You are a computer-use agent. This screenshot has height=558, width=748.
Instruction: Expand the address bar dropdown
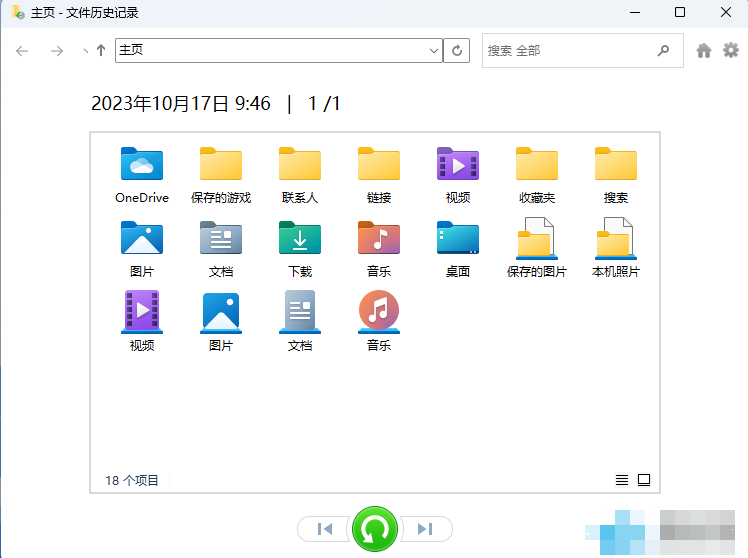click(x=434, y=50)
